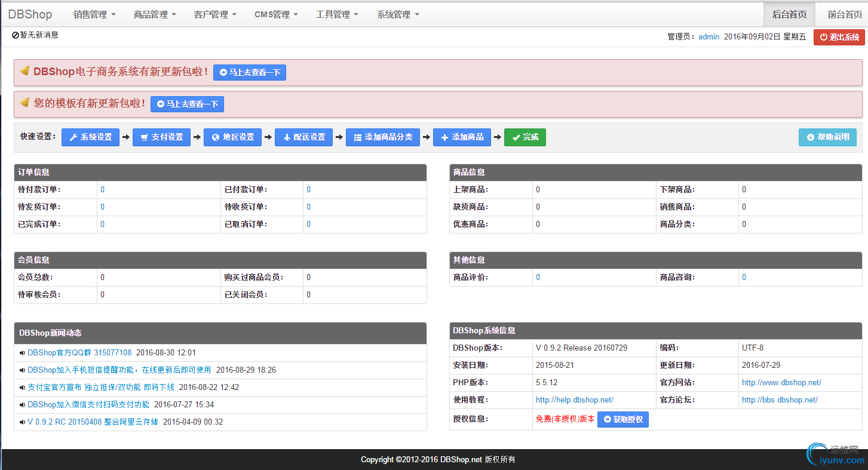Viewport: 868px width, 470px height.
Task: Click 马上去查看一下 for the system update
Action: point(250,73)
